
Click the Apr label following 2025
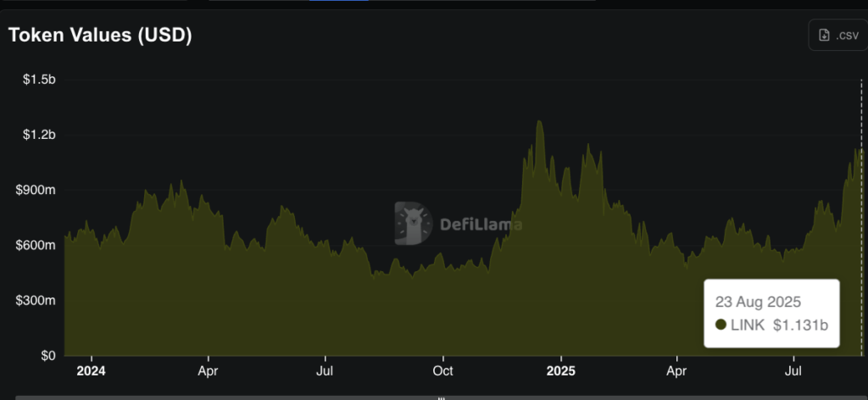[677, 370]
